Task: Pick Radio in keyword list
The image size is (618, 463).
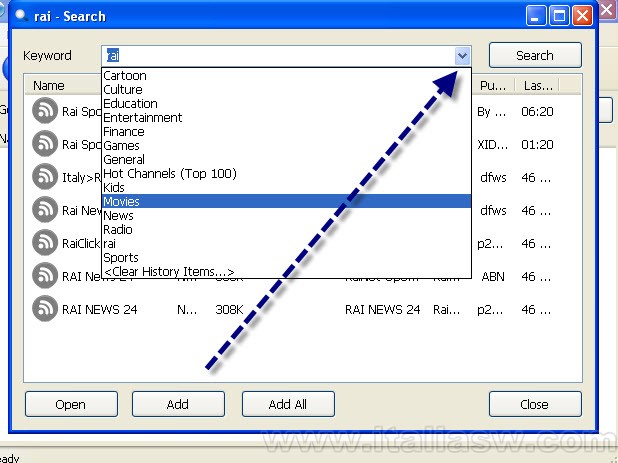Action: click(286, 229)
